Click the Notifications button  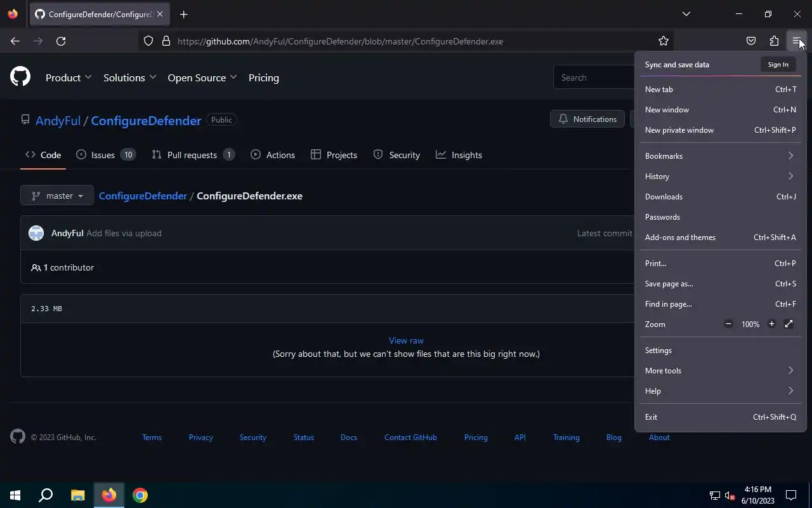click(x=587, y=119)
